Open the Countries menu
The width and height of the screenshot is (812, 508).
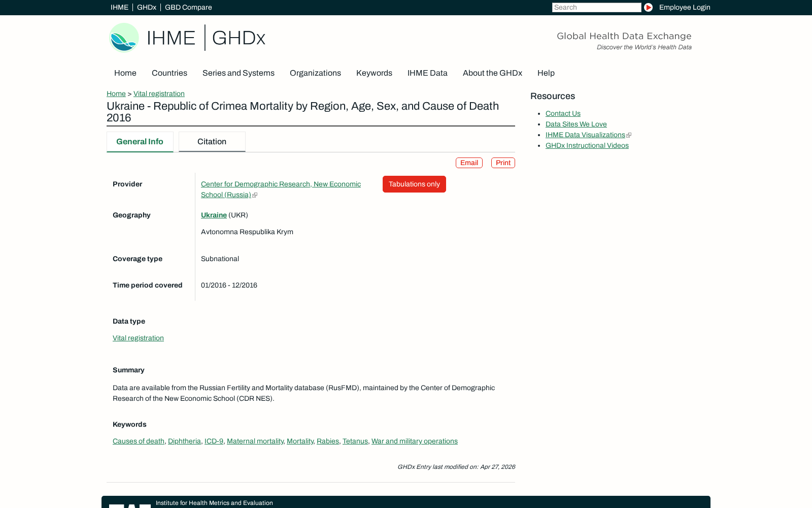pos(170,73)
